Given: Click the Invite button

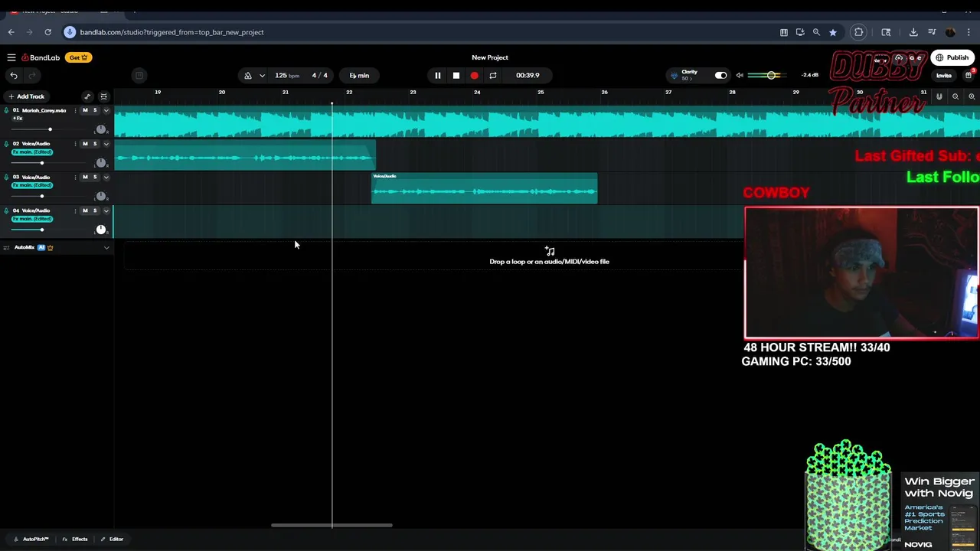Looking at the screenshot, I should [x=944, y=76].
